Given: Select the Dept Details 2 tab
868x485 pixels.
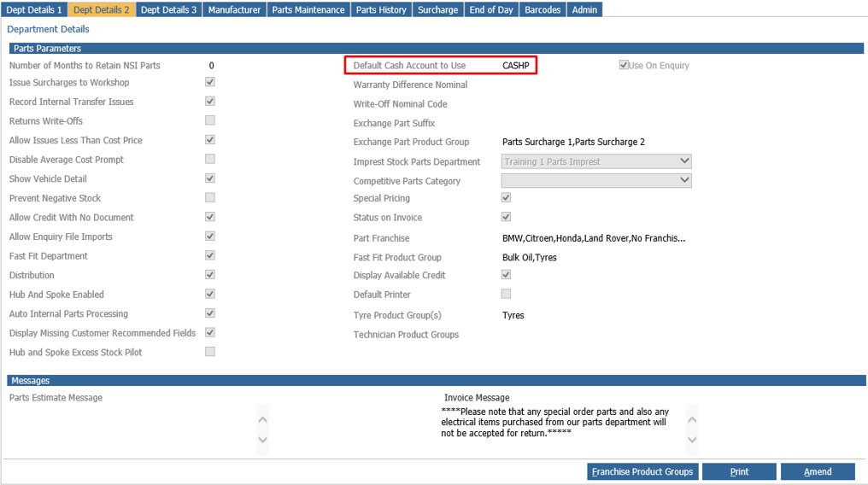Looking at the screenshot, I should (x=102, y=9).
